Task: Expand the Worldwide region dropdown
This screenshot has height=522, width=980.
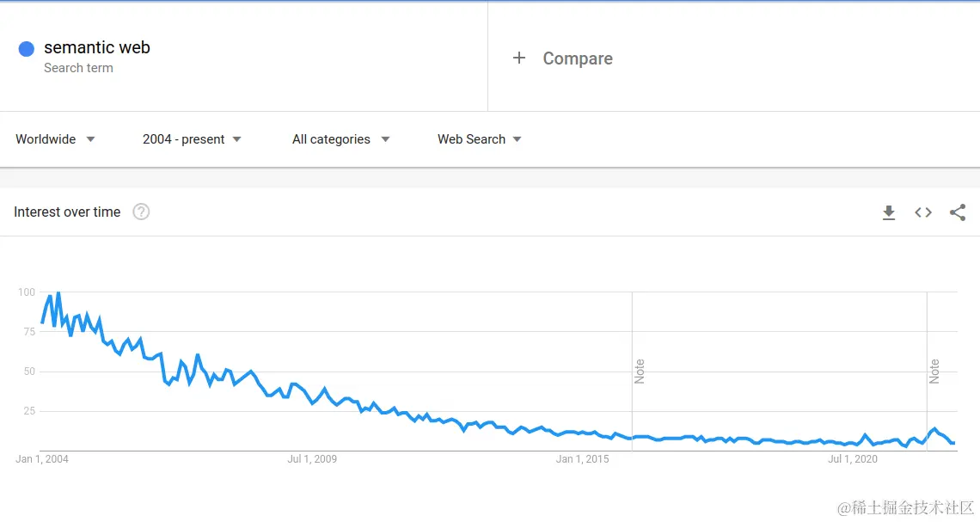Action: click(55, 139)
